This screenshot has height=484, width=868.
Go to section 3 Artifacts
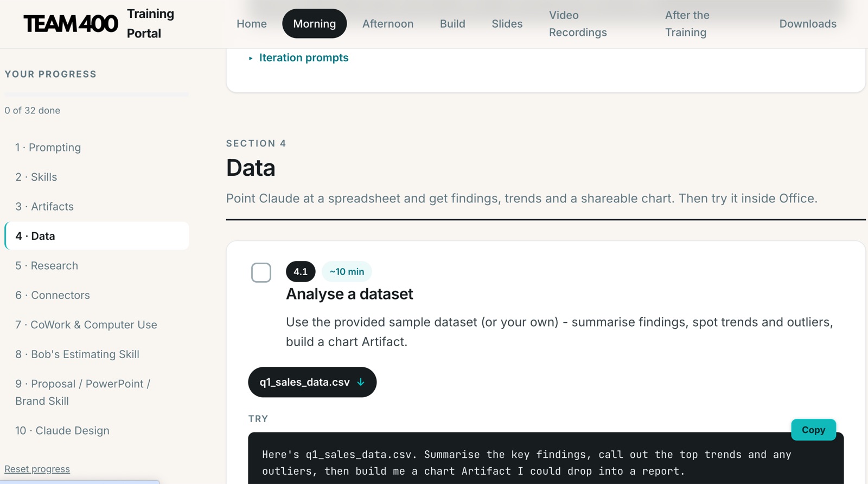tap(97, 207)
